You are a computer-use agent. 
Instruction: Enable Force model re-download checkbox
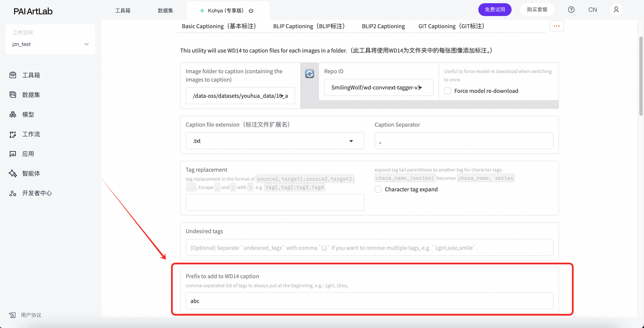448,91
